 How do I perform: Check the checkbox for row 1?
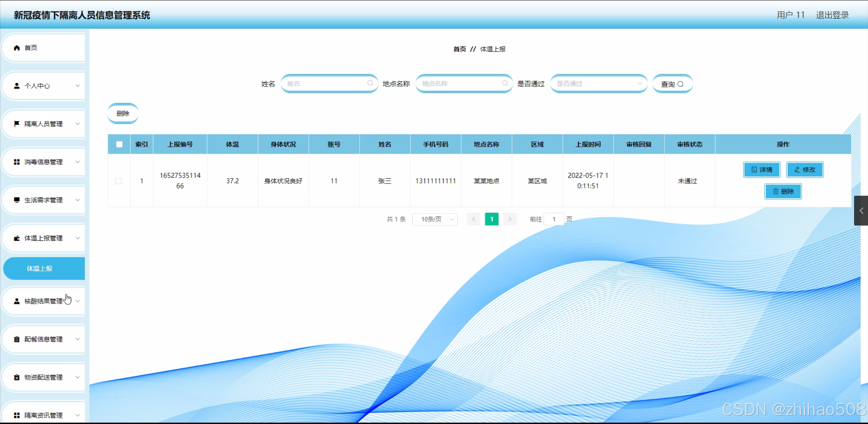(x=118, y=181)
